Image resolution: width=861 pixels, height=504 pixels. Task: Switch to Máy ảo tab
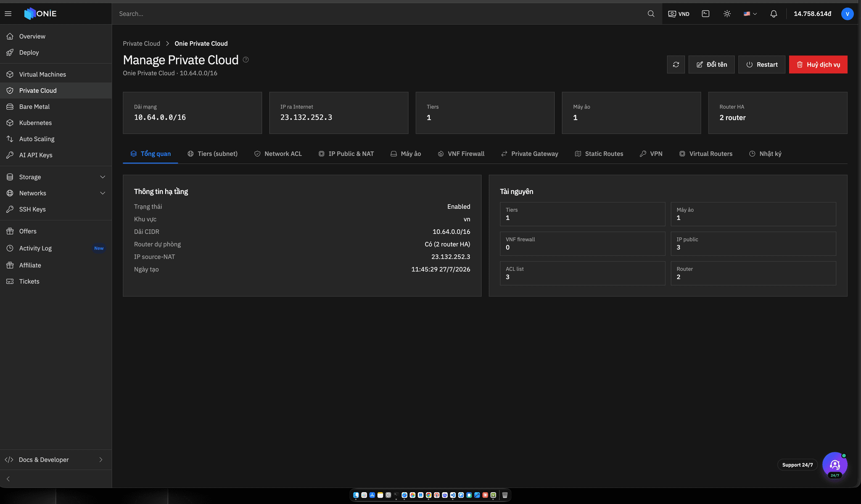[406, 154]
